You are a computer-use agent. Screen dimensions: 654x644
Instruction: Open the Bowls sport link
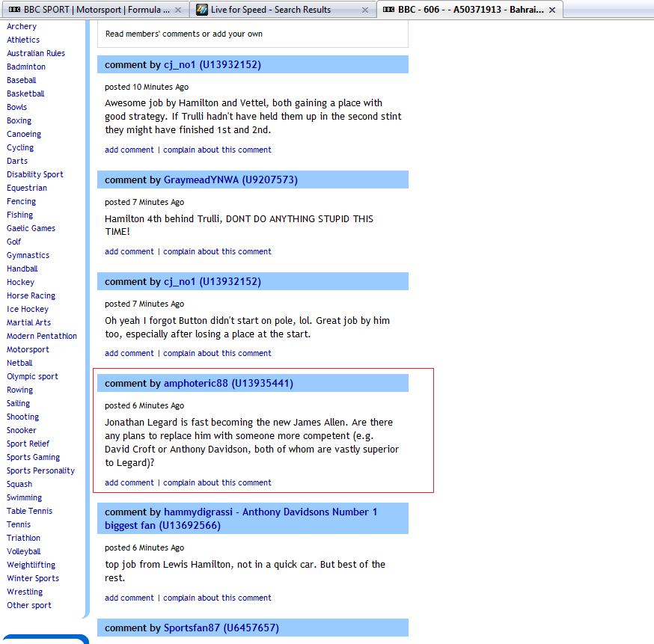point(16,107)
